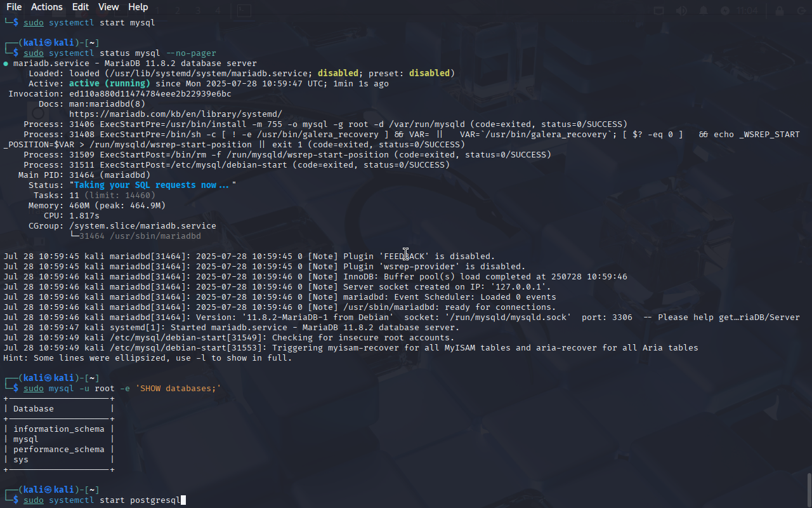Click the '31464 /usr/sbin/mariadbd' cgroup process entry

tap(140, 236)
